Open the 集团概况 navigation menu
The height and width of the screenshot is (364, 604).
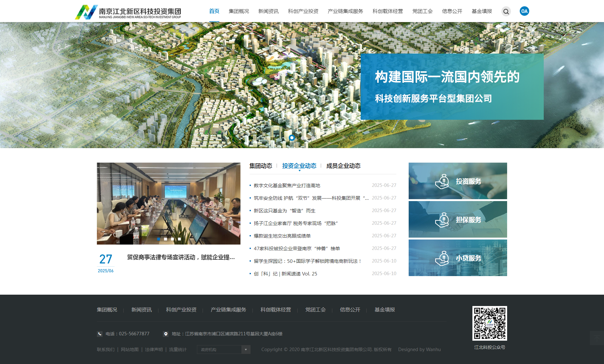239,11
